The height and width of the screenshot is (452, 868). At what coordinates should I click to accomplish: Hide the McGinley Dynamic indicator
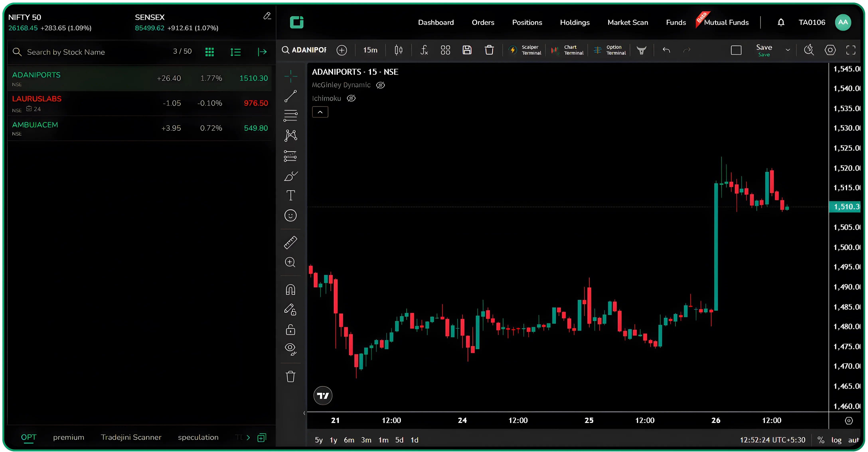coord(381,85)
